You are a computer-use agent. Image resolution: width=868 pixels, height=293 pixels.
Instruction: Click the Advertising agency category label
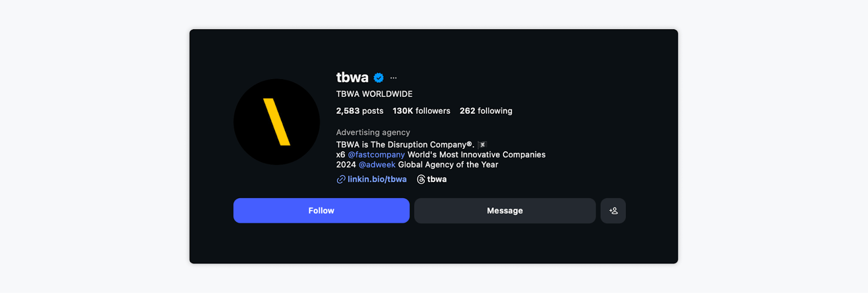click(373, 132)
